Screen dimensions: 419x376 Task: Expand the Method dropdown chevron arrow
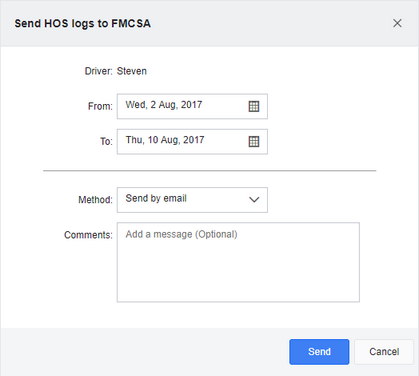(x=254, y=200)
